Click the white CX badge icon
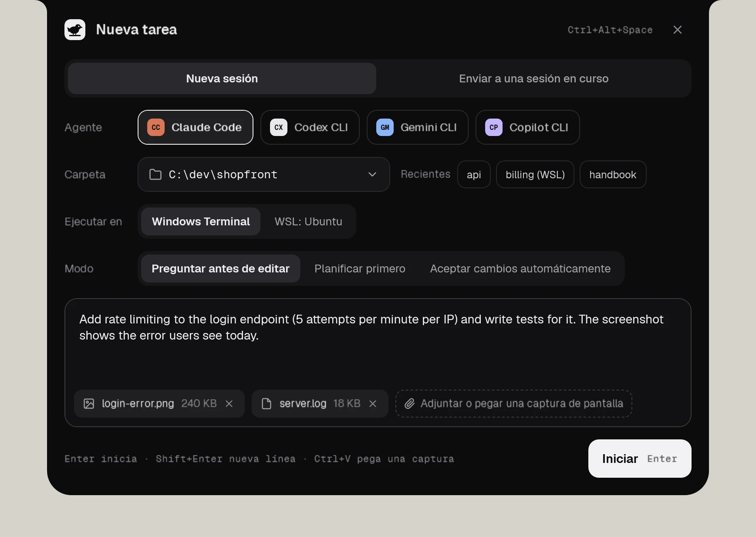This screenshot has height=537, width=756. pyautogui.click(x=279, y=127)
